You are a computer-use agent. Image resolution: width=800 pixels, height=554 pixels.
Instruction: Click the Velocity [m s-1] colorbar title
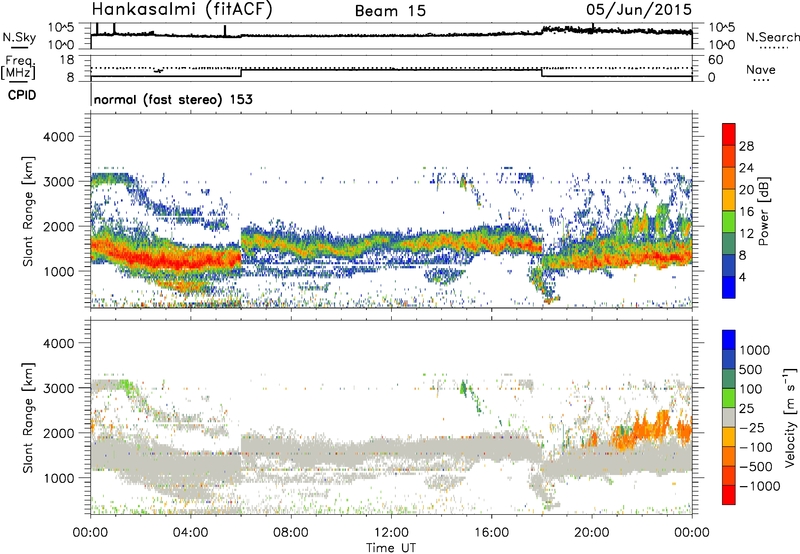[790, 417]
